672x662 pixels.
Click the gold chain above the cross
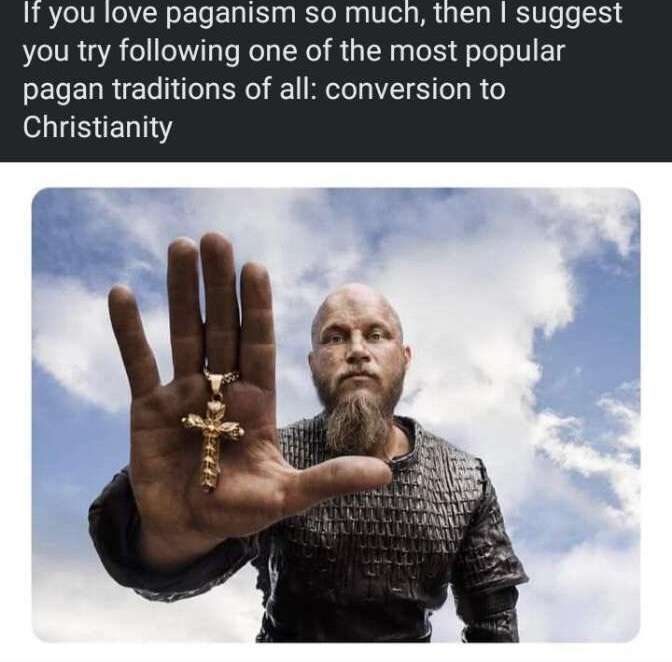pyautogui.click(x=223, y=378)
